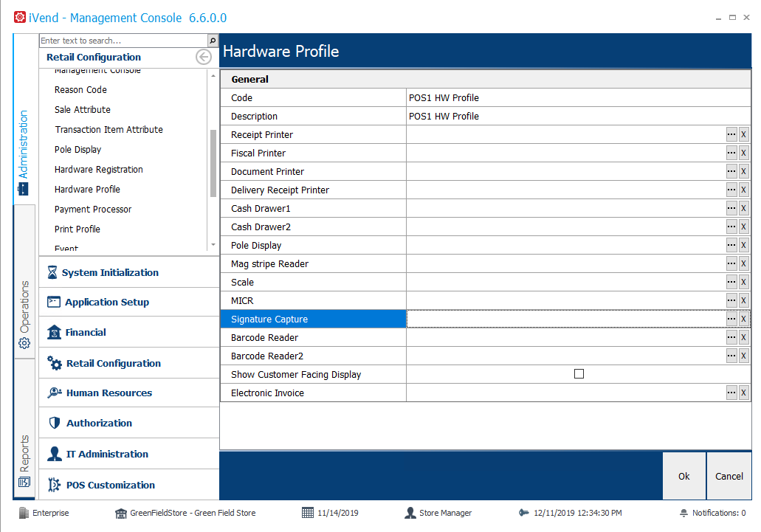Open lookup for Electronic Invoice ellipsis button
Screen dimensions: 761x532
[x=731, y=393]
